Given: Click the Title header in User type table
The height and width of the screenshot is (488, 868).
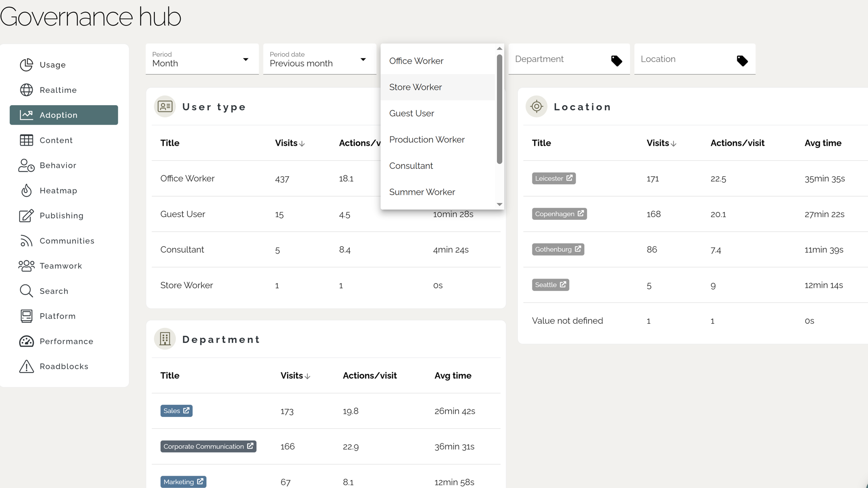Looking at the screenshot, I should pos(170,143).
